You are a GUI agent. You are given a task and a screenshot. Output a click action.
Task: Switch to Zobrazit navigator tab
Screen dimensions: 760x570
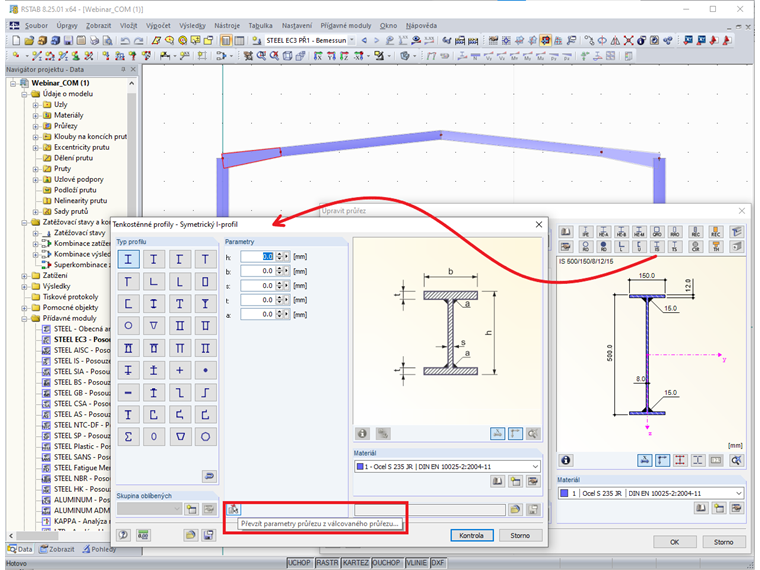click(57, 549)
